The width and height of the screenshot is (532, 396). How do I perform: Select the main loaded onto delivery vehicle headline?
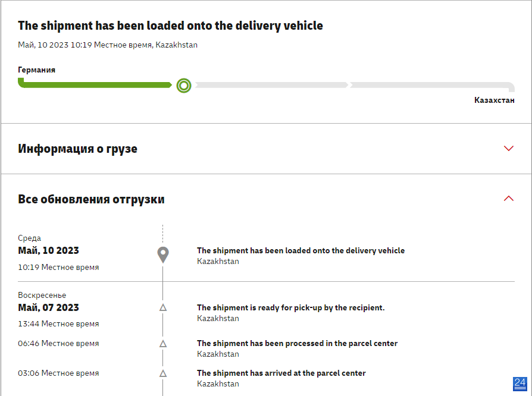pyautogui.click(x=170, y=26)
